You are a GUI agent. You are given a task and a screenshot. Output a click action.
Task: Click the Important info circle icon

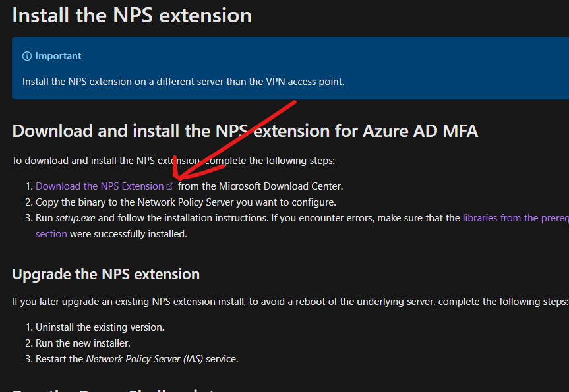[27, 56]
